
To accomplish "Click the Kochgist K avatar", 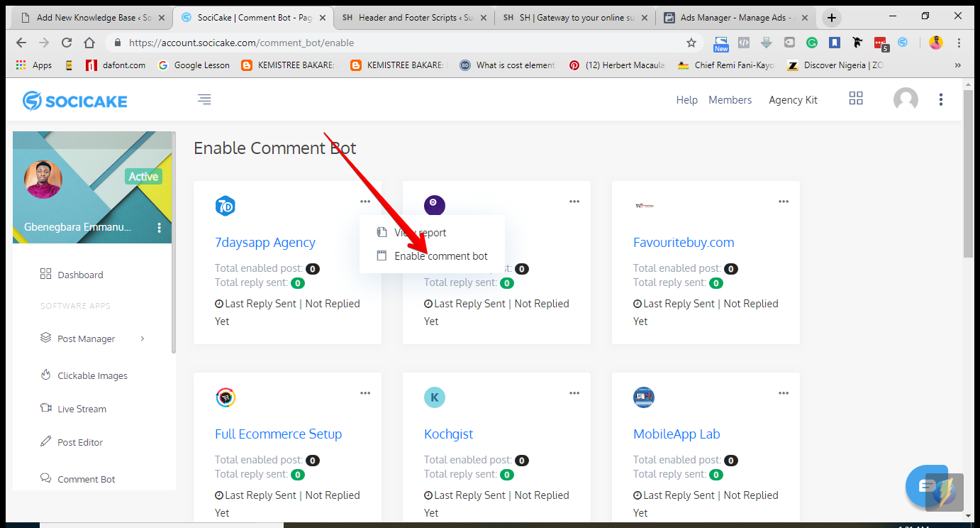I will coord(435,397).
